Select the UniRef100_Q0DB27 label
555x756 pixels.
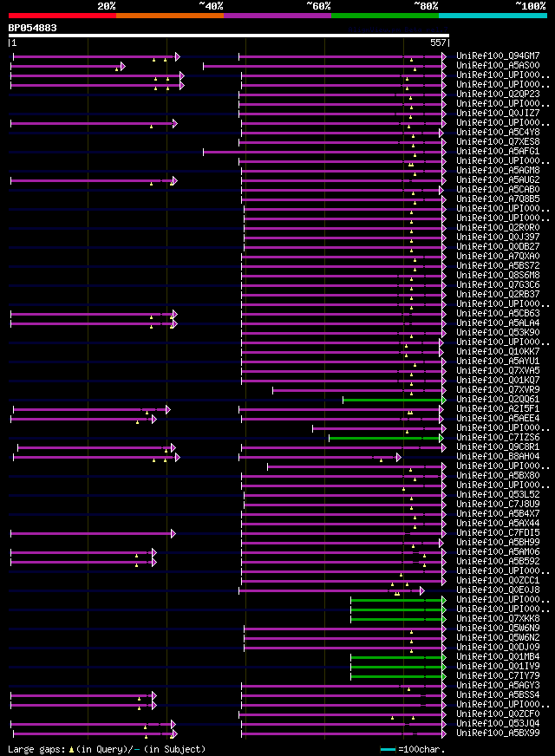(x=498, y=246)
